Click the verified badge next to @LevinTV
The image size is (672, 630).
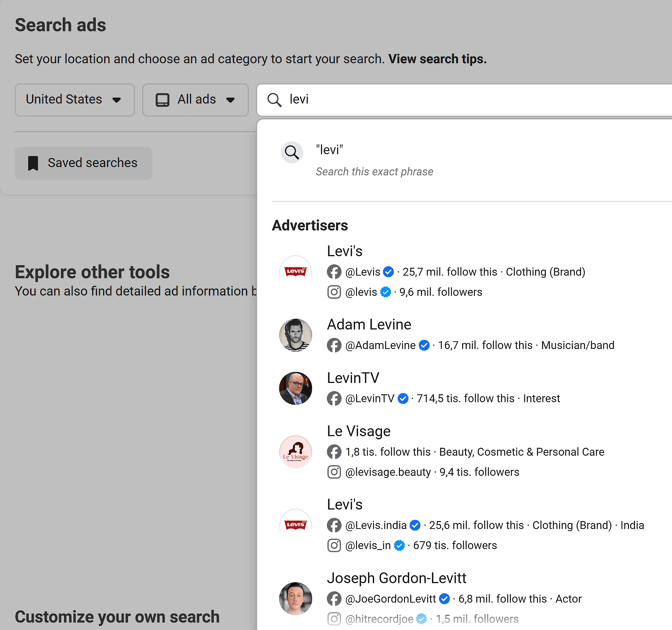[403, 399]
